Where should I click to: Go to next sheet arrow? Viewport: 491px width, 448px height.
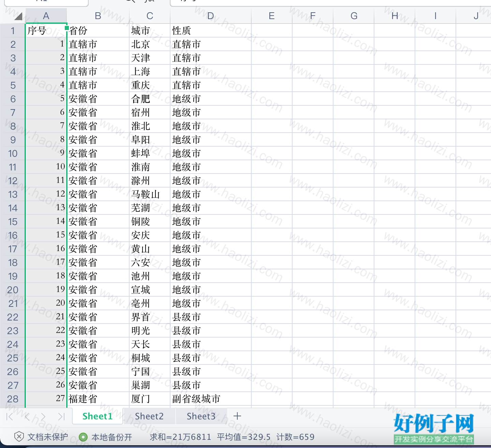point(43,416)
